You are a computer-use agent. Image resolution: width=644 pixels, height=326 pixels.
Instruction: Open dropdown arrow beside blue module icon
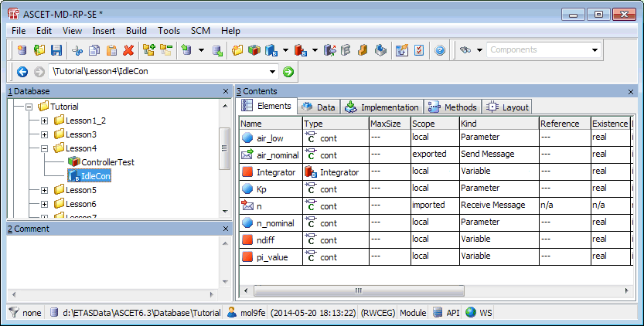(x=285, y=50)
